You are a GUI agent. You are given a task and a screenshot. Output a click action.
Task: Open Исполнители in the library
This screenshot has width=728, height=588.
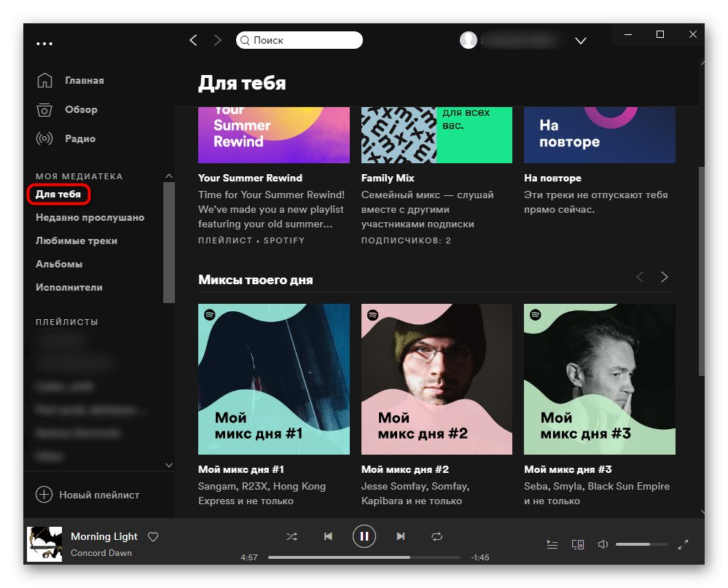(69, 287)
